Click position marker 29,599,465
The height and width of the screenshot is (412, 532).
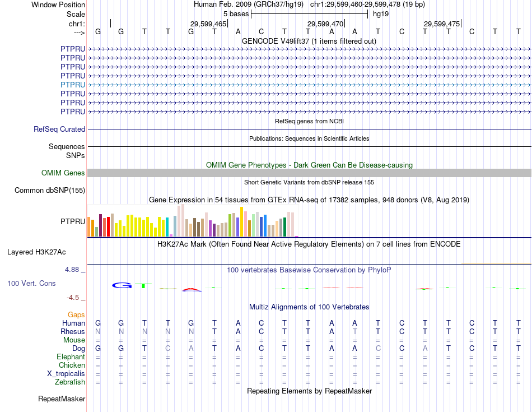[208, 24]
